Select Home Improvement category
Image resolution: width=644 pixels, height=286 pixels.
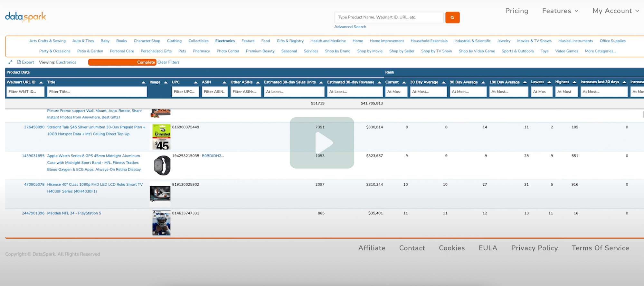point(387,41)
